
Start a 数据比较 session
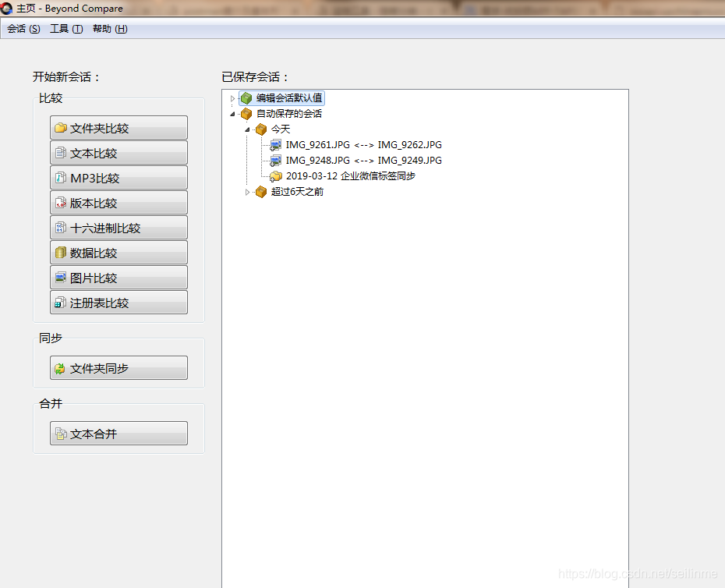(x=118, y=253)
